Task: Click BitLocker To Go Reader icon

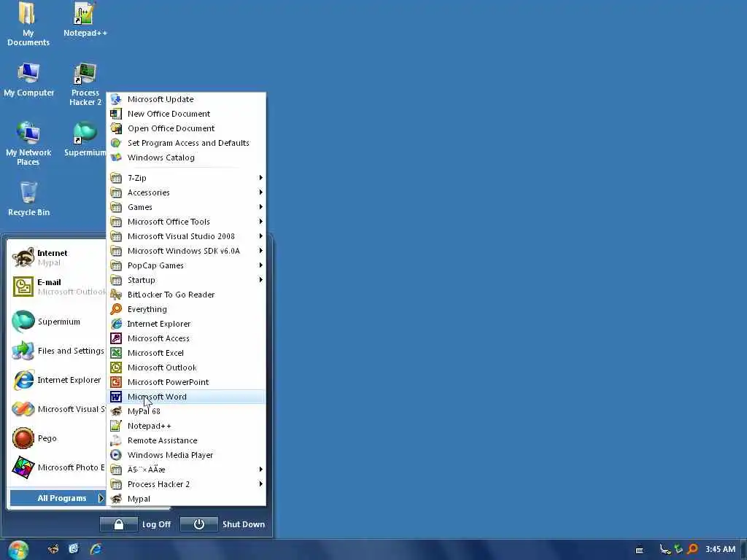Action: point(116,295)
